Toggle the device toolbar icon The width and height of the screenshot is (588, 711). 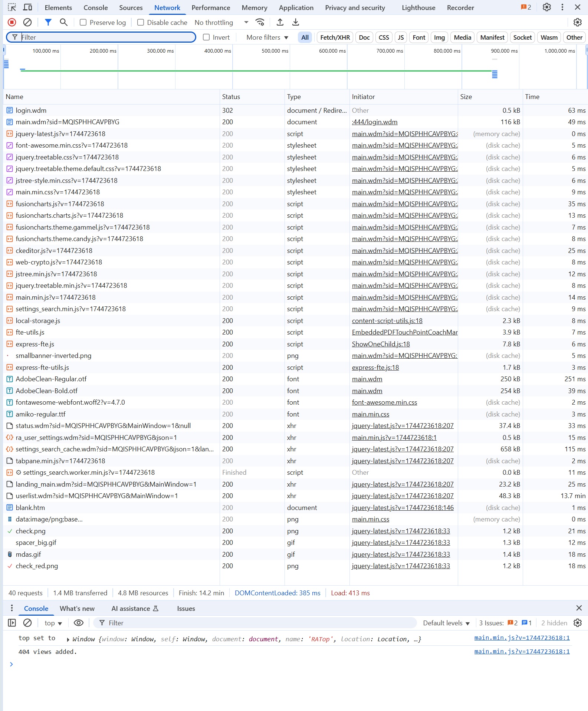[27, 7]
